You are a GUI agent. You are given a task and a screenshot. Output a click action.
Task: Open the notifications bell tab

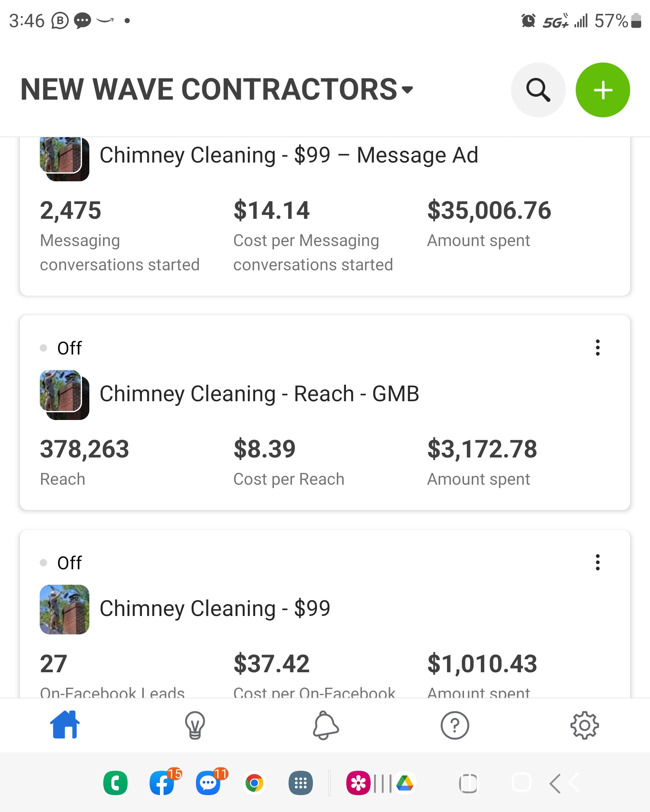(x=325, y=725)
